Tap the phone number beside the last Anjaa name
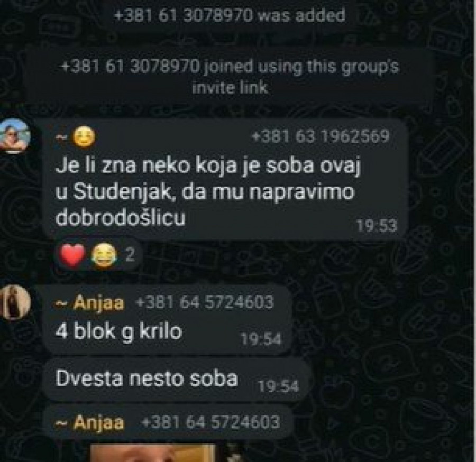 [x=210, y=422]
